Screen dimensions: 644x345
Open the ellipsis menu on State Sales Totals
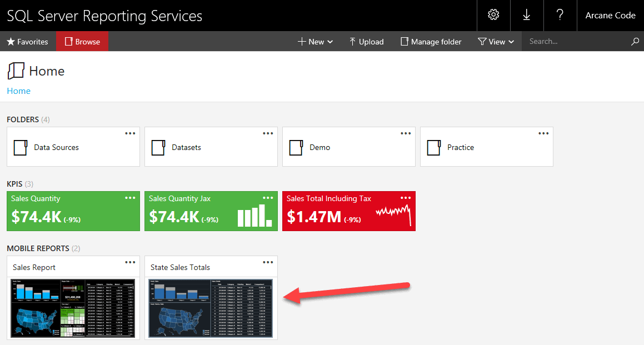[x=268, y=262]
